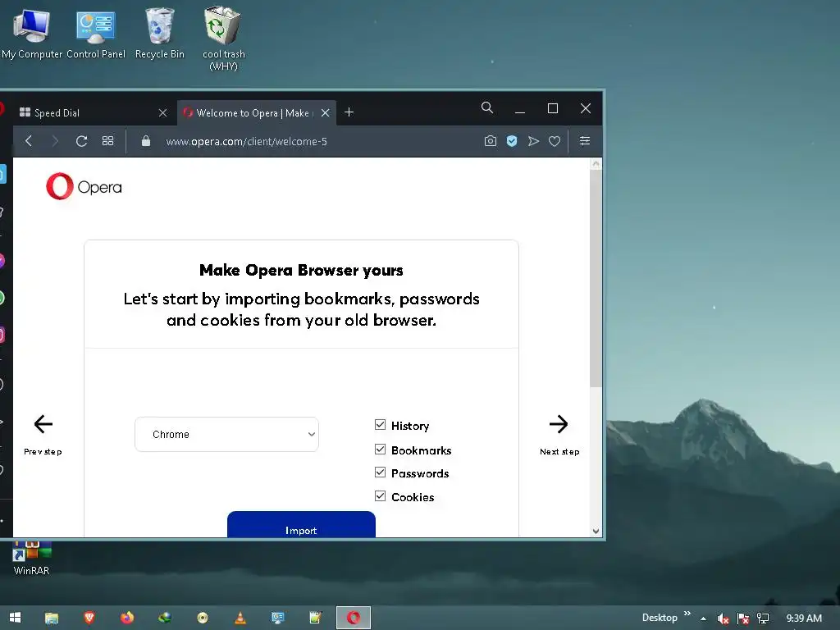This screenshot has height=630, width=840.
Task: Expand the Desktop toolbar chevron
Action: 687,614
